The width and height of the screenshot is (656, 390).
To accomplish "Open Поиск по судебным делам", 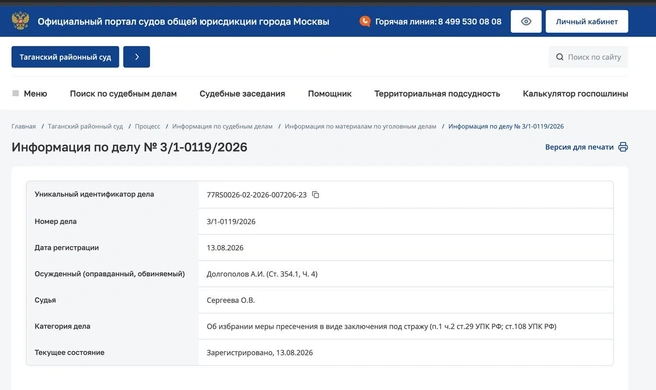I will pos(123,94).
